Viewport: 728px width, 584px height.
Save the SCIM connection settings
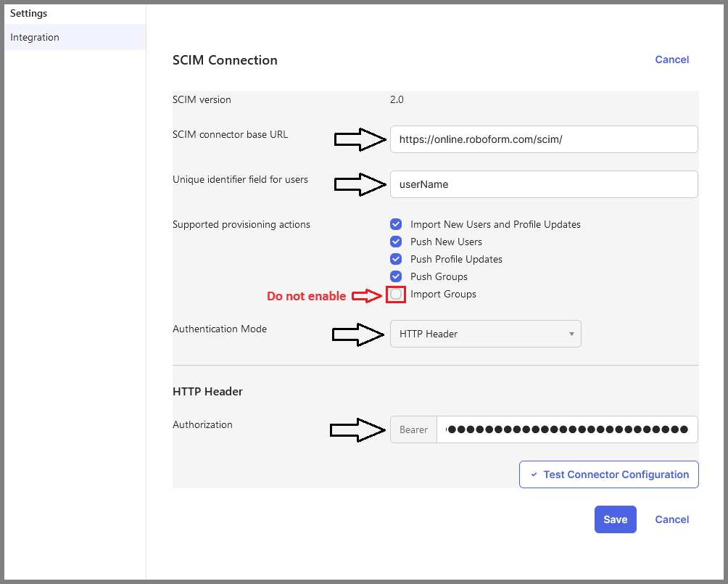(x=615, y=519)
